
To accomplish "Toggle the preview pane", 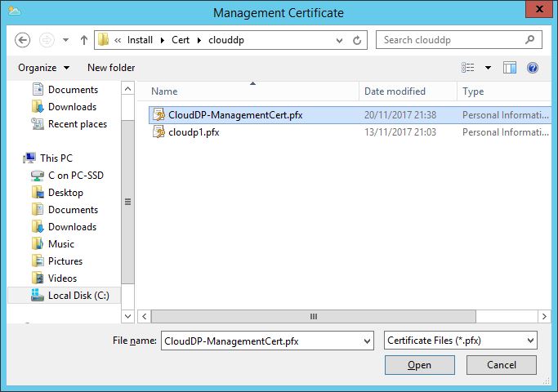I will point(510,67).
